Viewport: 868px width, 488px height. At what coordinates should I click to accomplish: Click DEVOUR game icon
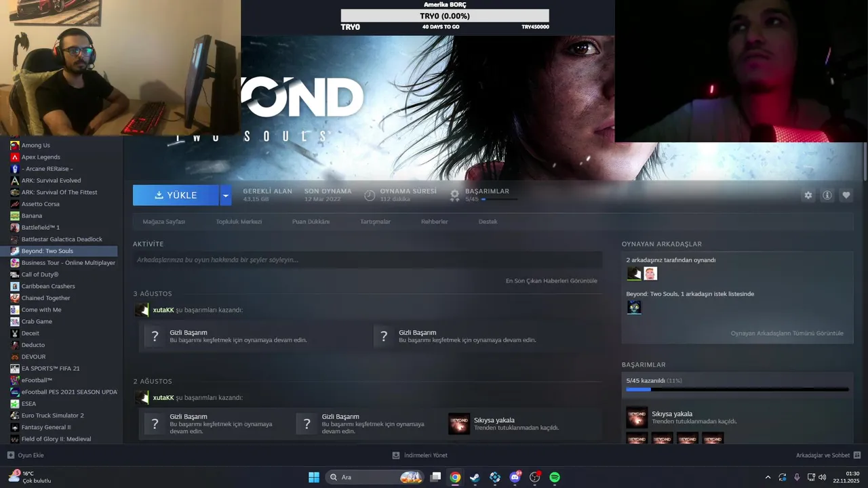tap(15, 357)
